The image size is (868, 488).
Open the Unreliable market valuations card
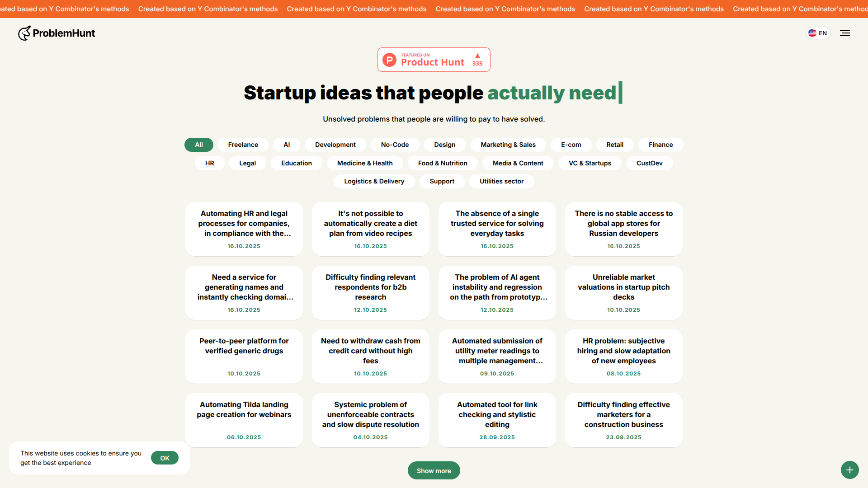624,292
